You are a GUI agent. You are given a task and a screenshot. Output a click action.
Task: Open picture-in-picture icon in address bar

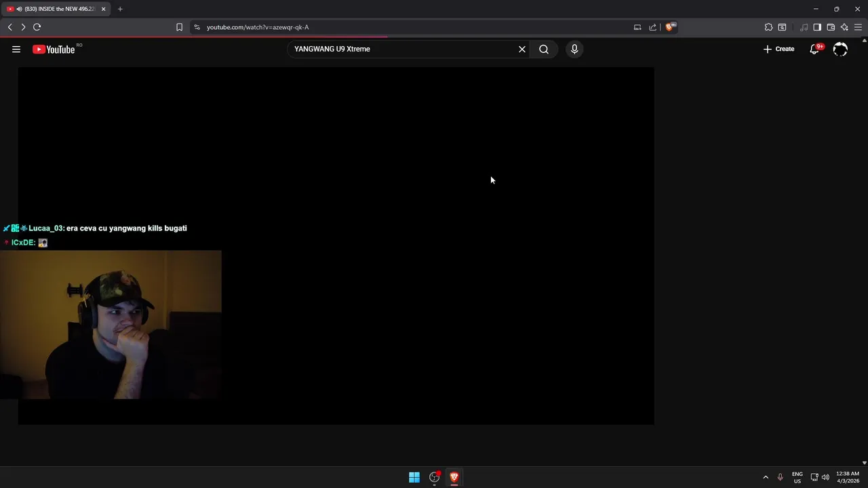point(637,27)
